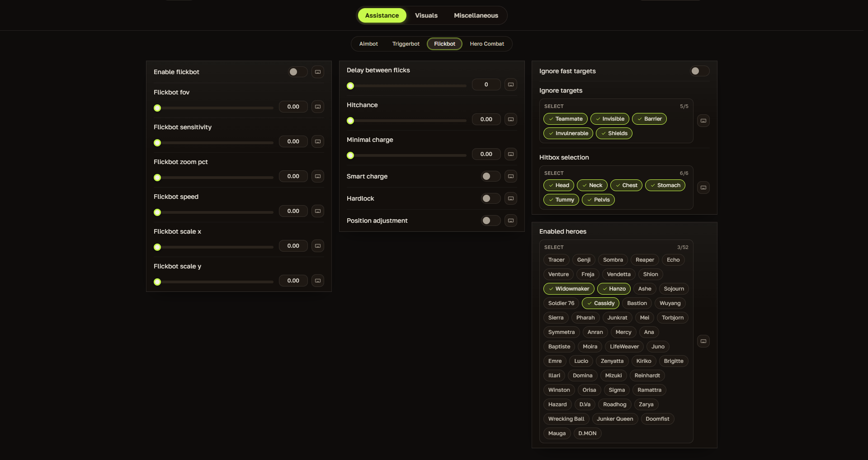Uncheck Invulnerable ignore target

(x=568, y=133)
